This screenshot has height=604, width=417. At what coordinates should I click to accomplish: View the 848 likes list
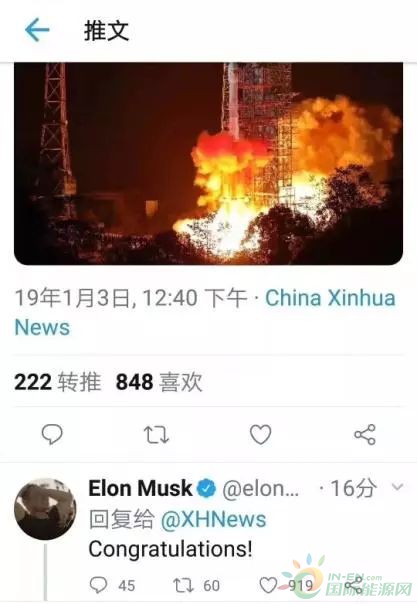click(159, 382)
